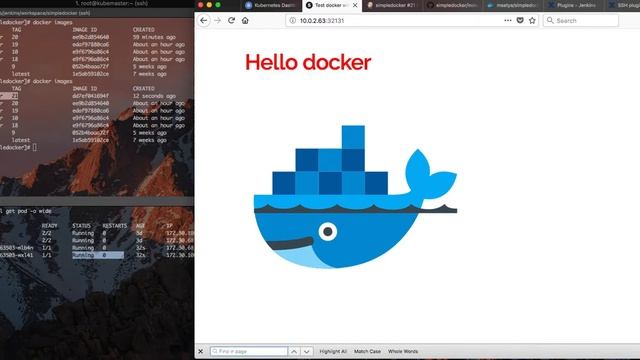Image resolution: width=640 pixels, height=360 pixels.
Task: Go back using the browser back arrow
Action: click(x=204, y=20)
